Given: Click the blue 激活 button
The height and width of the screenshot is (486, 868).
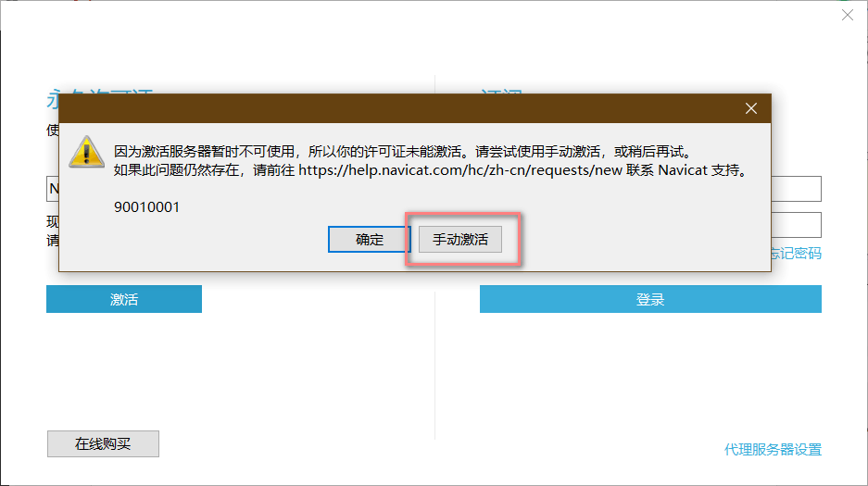Looking at the screenshot, I should [124, 299].
